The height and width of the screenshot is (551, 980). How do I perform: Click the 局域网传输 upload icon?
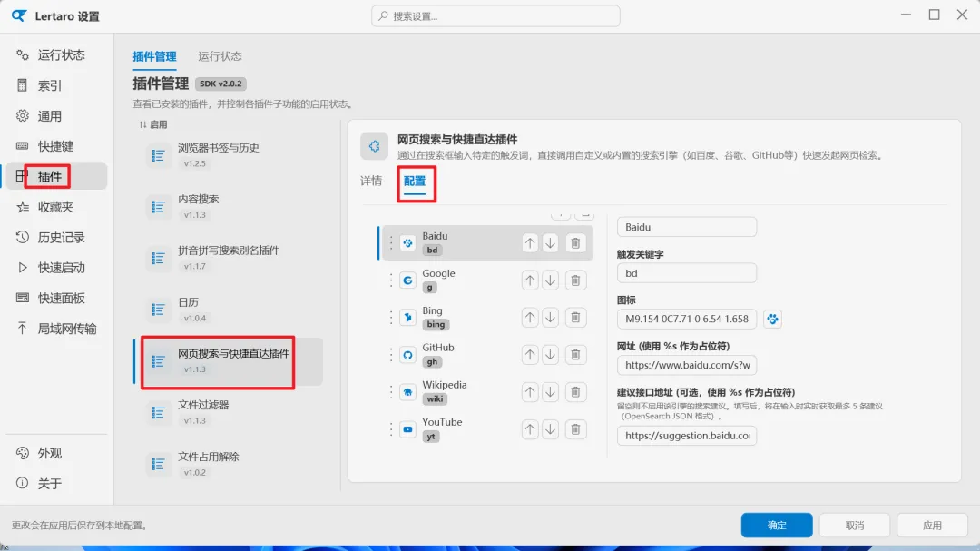pos(23,329)
